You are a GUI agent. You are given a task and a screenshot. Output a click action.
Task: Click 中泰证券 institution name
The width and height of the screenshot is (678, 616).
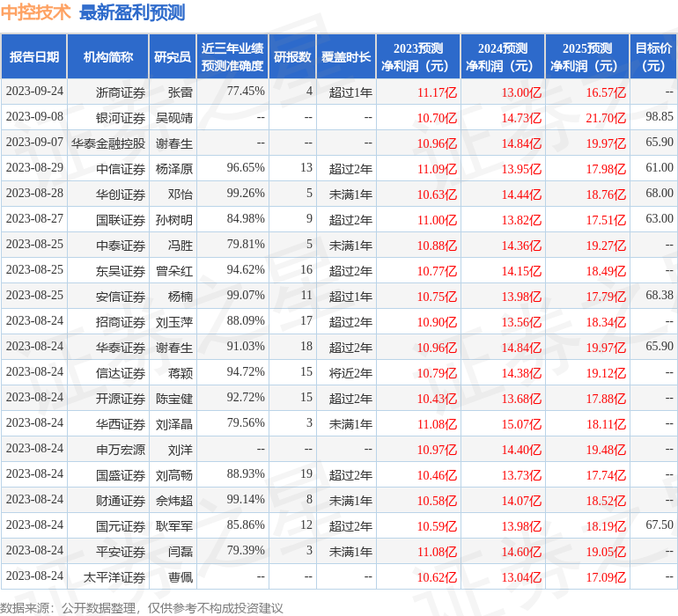tap(121, 246)
